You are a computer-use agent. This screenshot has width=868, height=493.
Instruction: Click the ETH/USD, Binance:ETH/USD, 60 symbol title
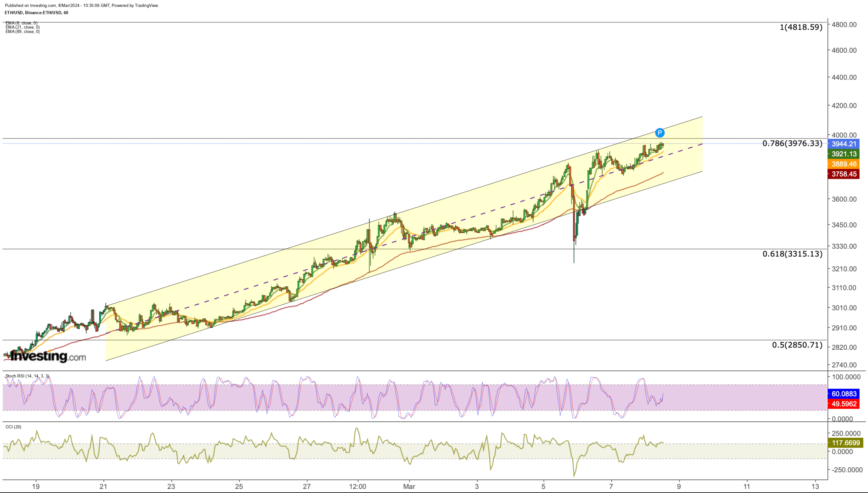[36, 13]
